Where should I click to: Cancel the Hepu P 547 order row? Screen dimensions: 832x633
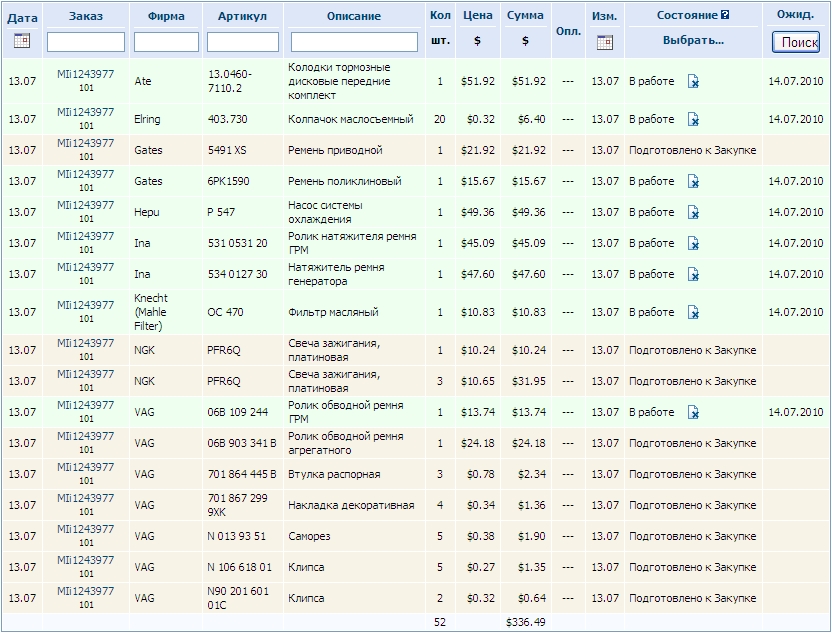[x=693, y=212]
